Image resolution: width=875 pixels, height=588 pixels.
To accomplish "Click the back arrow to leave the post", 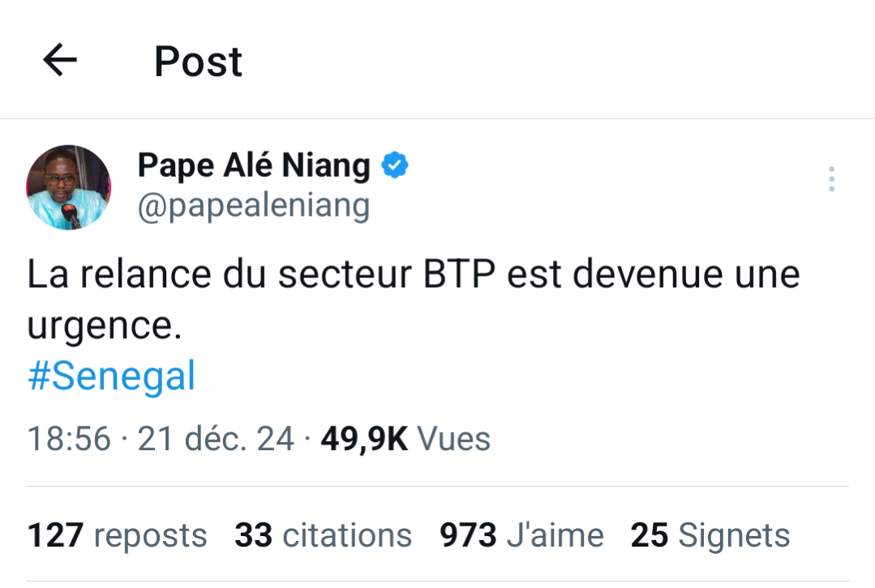I will pyautogui.click(x=58, y=59).
